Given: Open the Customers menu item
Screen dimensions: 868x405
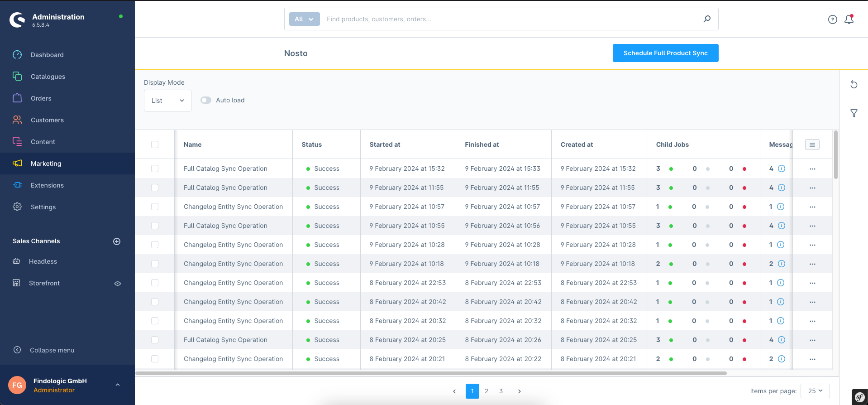Looking at the screenshot, I should coord(67,120).
